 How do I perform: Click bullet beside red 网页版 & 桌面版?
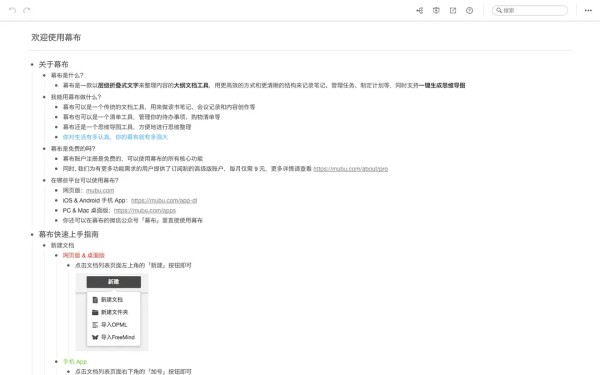click(x=57, y=255)
